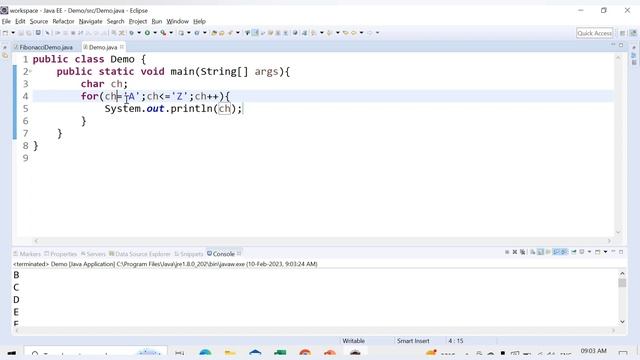Collapse the main method fold marker
Viewport: 640px width, 360px height.
tap(30, 71)
